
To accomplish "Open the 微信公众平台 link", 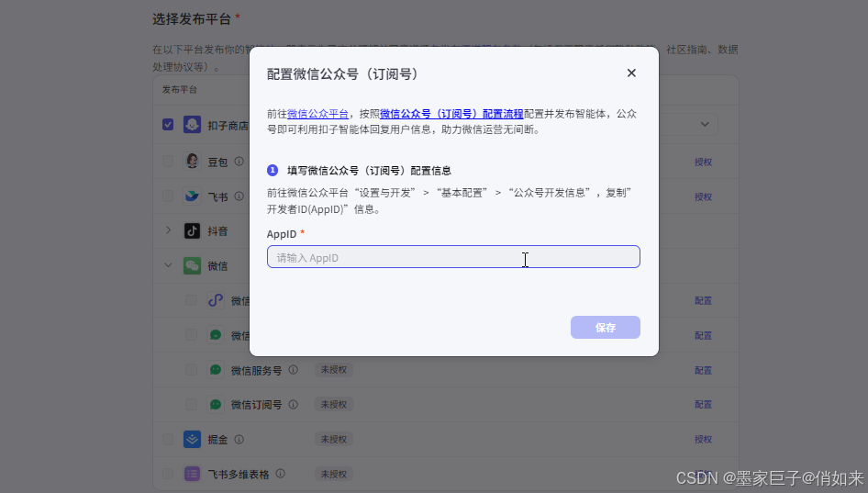I will click(317, 114).
